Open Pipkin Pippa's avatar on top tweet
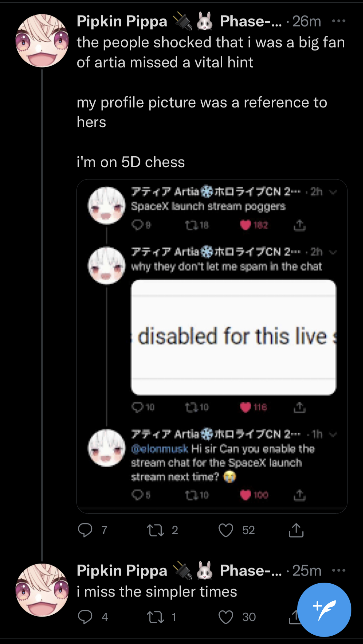363x644 pixels. click(42, 41)
